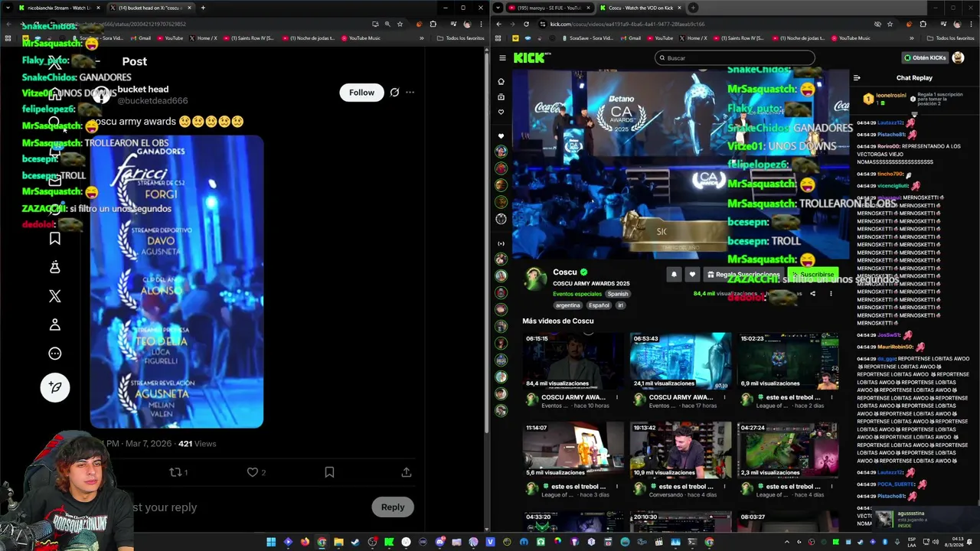Open the 06:53:43 Coscu Army Awards video
Viewport: 980px width, 551px height.
click(x=681, y=361)
